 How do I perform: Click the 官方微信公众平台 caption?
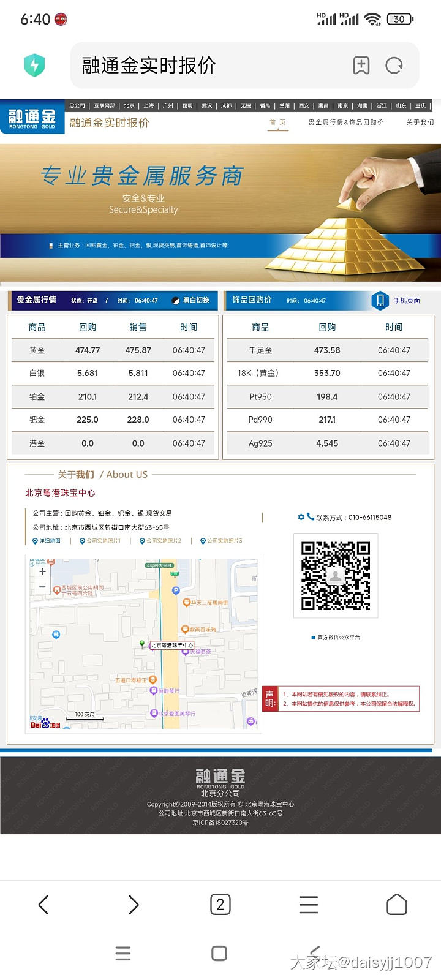[338, 638]
